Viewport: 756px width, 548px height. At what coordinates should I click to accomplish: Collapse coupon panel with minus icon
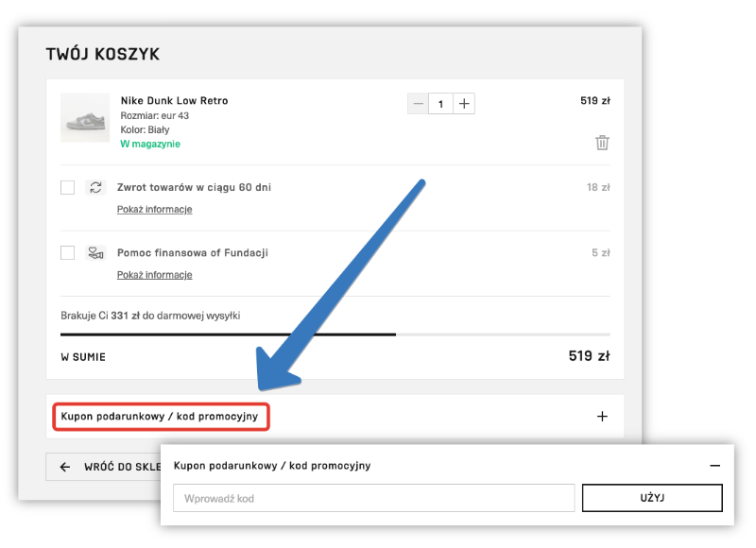715,466
